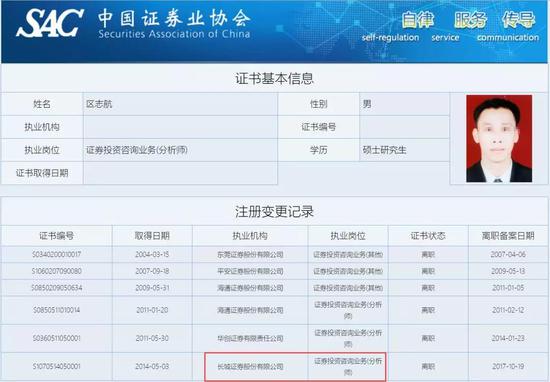The image size is (550, 382).
Task: Click certificate number S0850511010014
Action: click(x=56, y=310)
